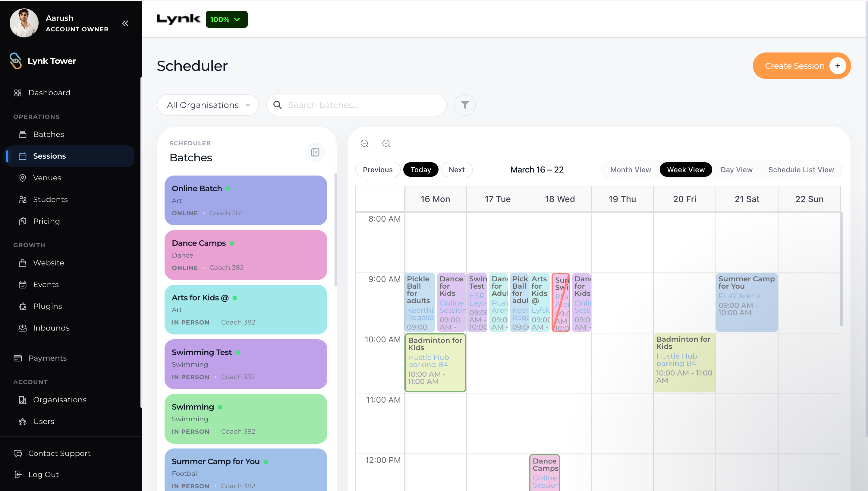Select the Summer Camp for You batch card
The height and width of the screenshot is (491, 868).
(246, 470)
